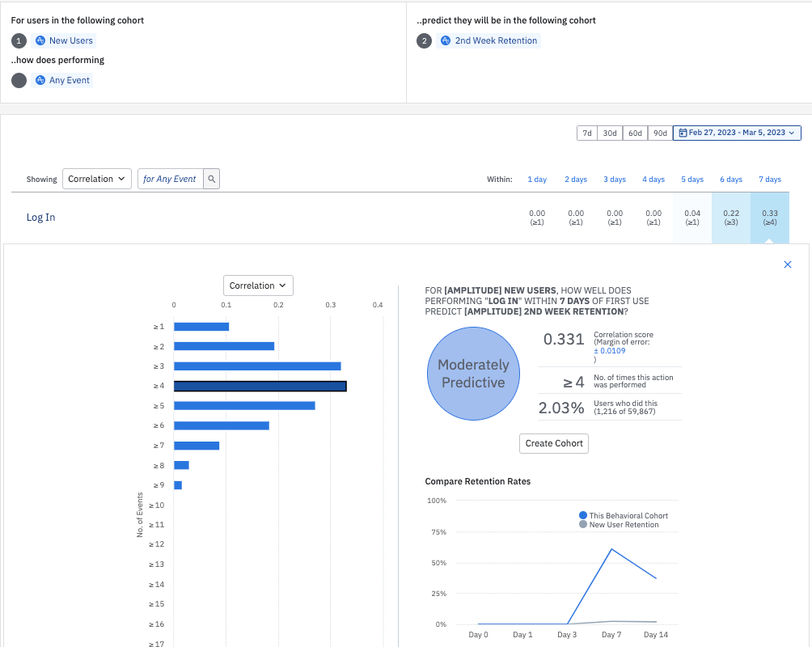Select the 6 days correlation cell 0.22
Viewport: 812px width, 647px height.
(731, 218)
